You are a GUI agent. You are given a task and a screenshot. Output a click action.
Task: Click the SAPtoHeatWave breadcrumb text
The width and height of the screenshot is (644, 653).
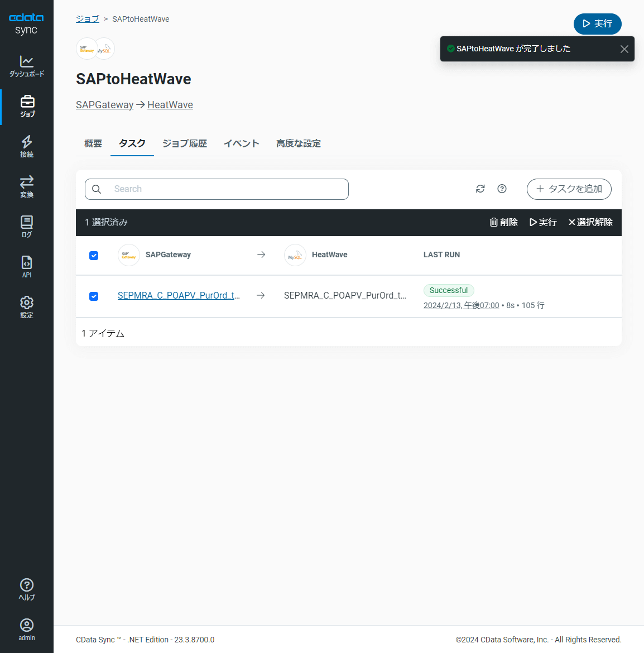pyautogui.click(x=141, y=19)
